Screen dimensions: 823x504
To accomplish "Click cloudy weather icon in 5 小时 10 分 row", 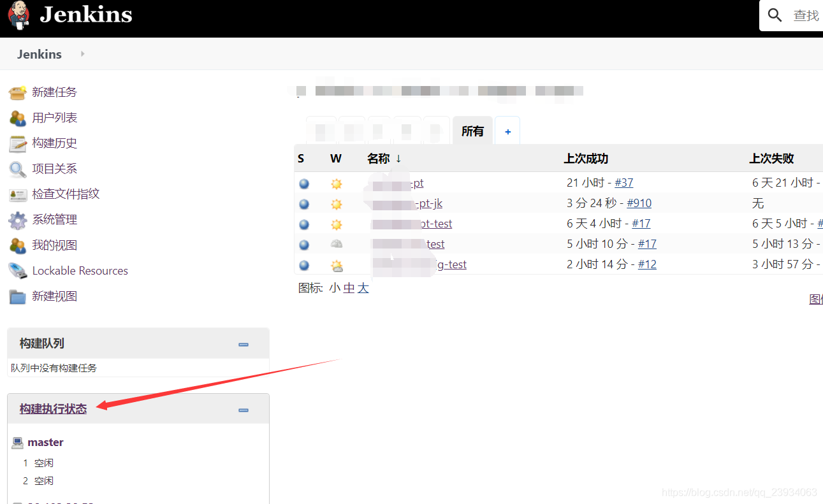I will point(337,244).
